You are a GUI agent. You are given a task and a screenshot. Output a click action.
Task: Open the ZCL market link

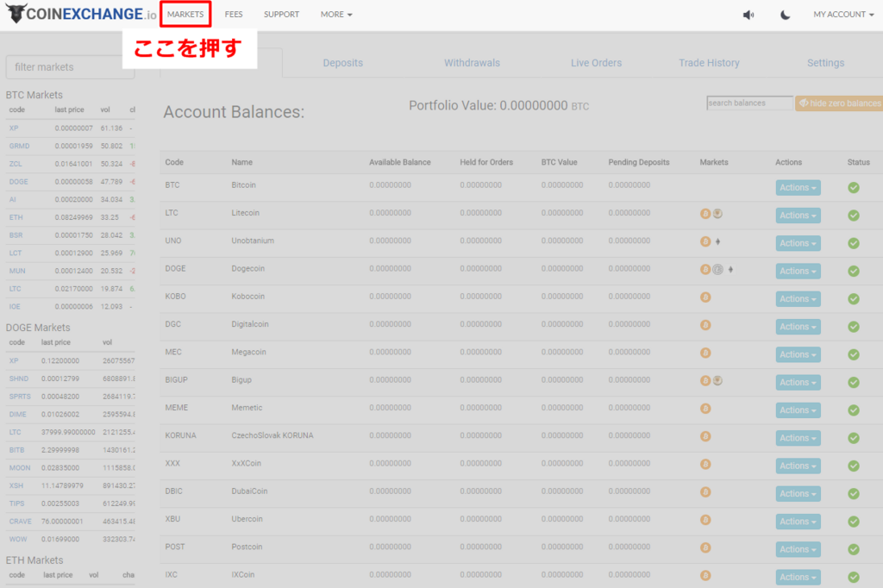coord(16,164)
